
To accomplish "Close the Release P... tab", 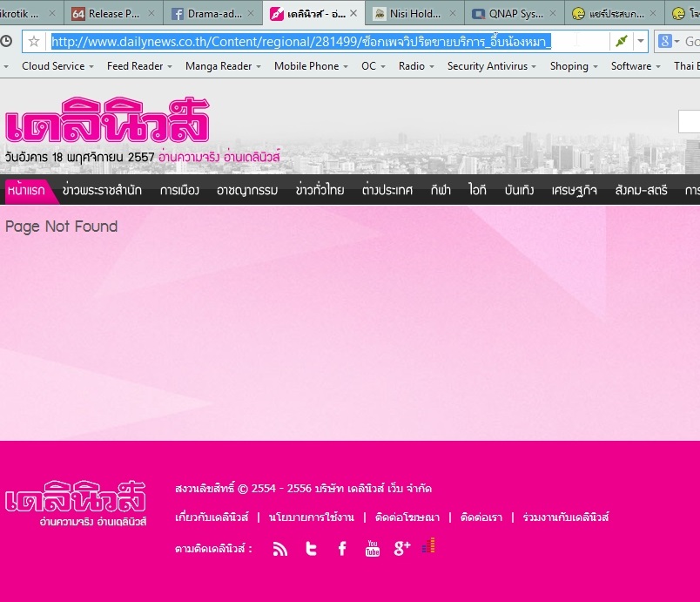I will 151,13.
